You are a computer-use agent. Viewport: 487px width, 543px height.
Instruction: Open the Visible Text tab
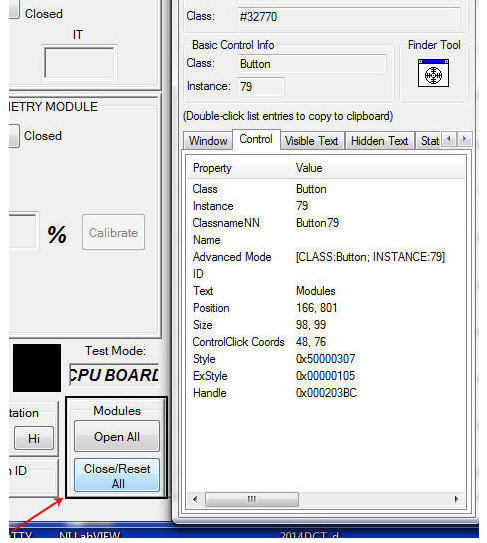(312, 141)
